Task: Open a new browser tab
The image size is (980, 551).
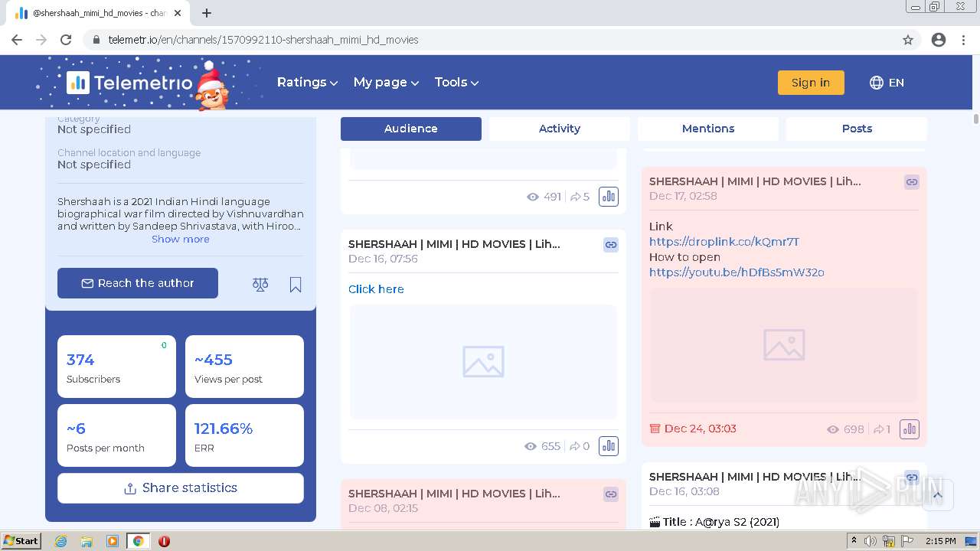Action: tap(207, 13)
